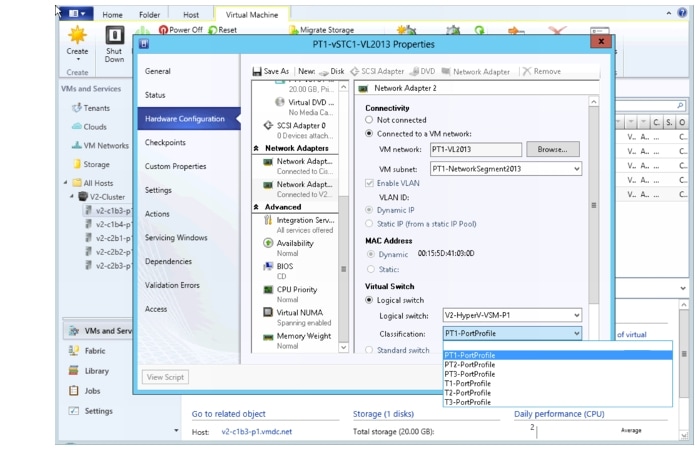Click the Shut Down icon in ribbon
The height and width of the screenshot is (458, 697).
pos(114,35)
